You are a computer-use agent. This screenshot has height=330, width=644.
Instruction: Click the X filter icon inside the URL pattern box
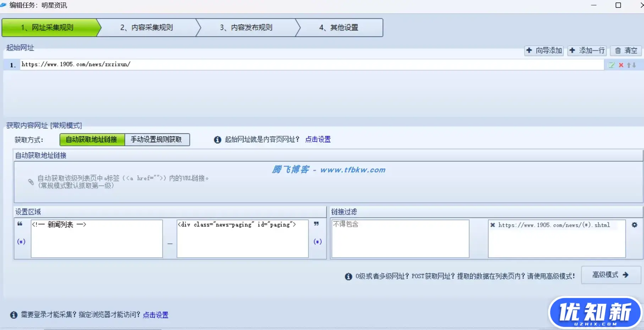point(492,225)
